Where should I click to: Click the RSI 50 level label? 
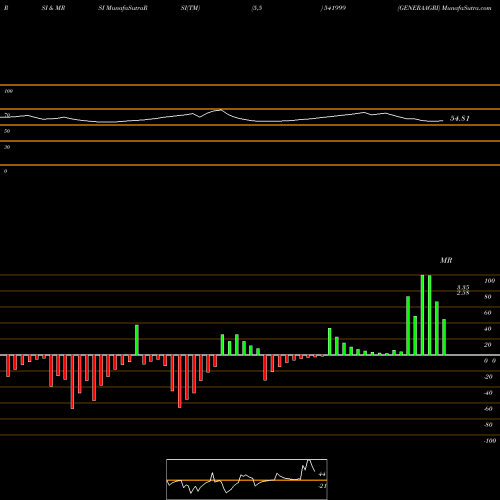coord(7,131)
